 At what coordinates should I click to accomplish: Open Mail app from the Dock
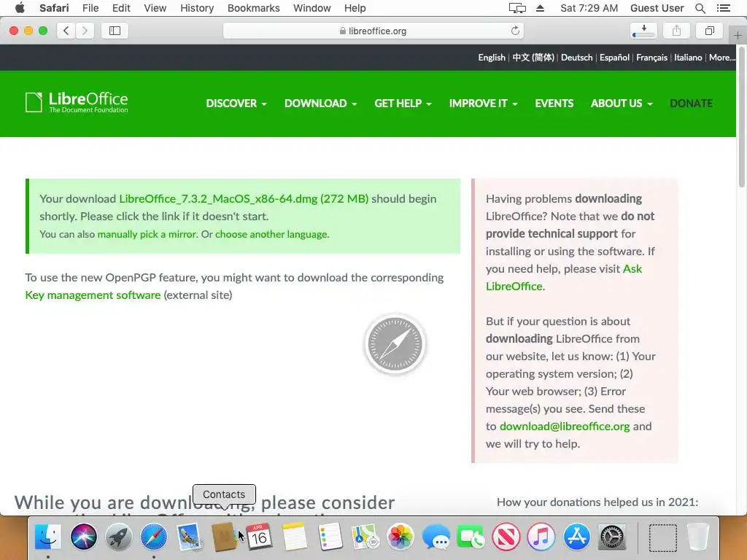pos(189,537)
